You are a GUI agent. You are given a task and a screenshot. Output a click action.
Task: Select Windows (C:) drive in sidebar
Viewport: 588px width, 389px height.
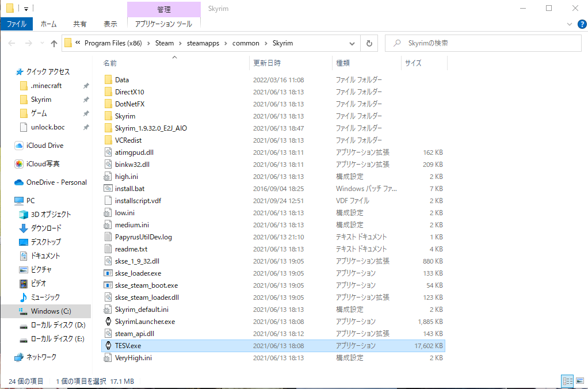click(45, 311)
